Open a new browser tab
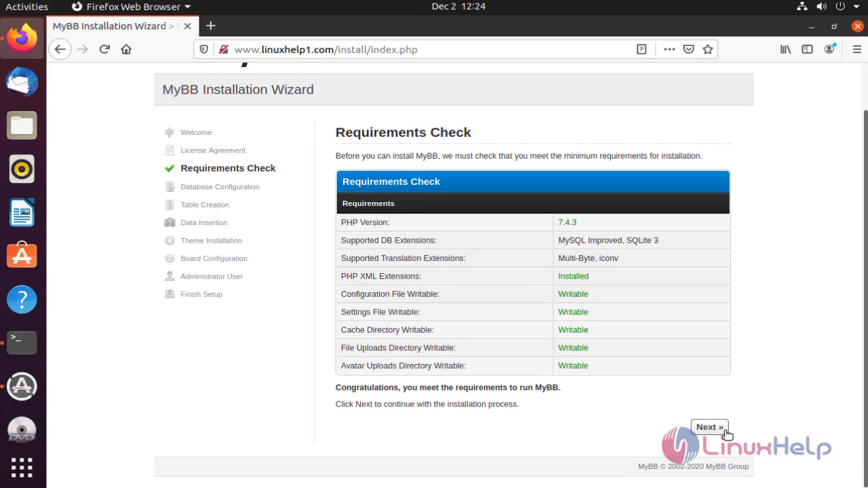868x488 pixels. (211, 26)
